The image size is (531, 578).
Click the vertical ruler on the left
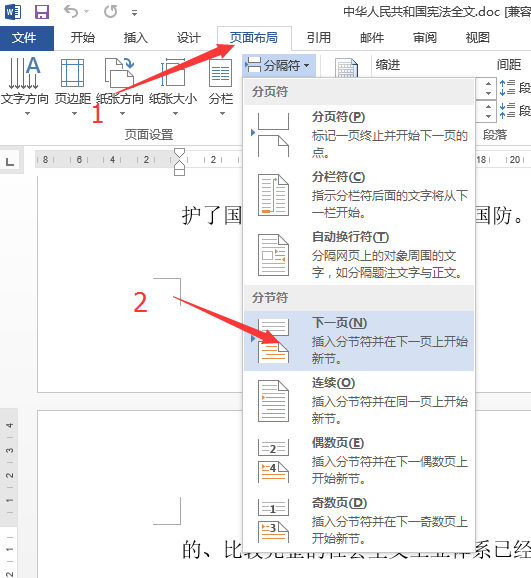point(9,493)
